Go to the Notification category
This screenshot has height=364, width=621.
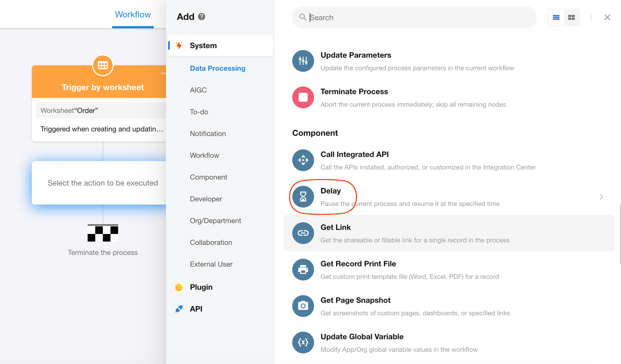[208, 134]
